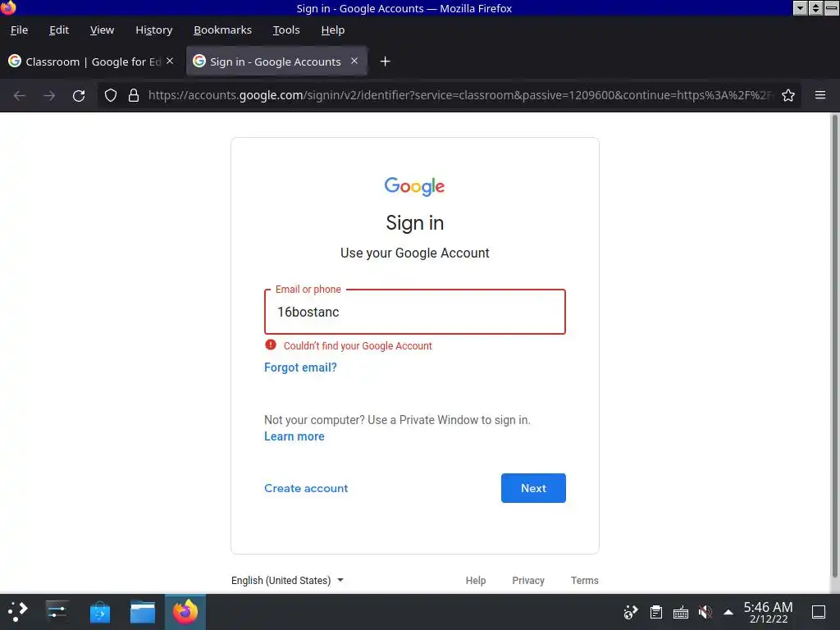Open the Edit menu
The width and height of the screenshot is (840, 630).
tap(59, 30)
